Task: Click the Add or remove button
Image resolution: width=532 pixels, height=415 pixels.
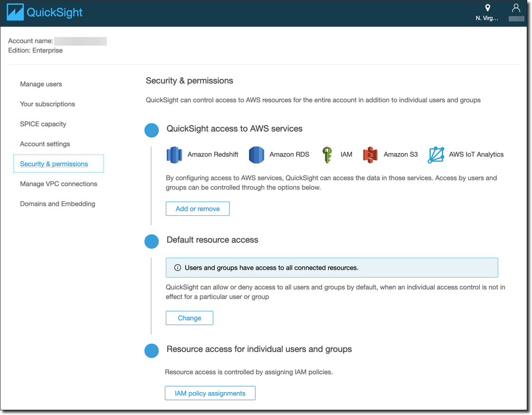Action: pyautogui.click(x=198, y=209)
